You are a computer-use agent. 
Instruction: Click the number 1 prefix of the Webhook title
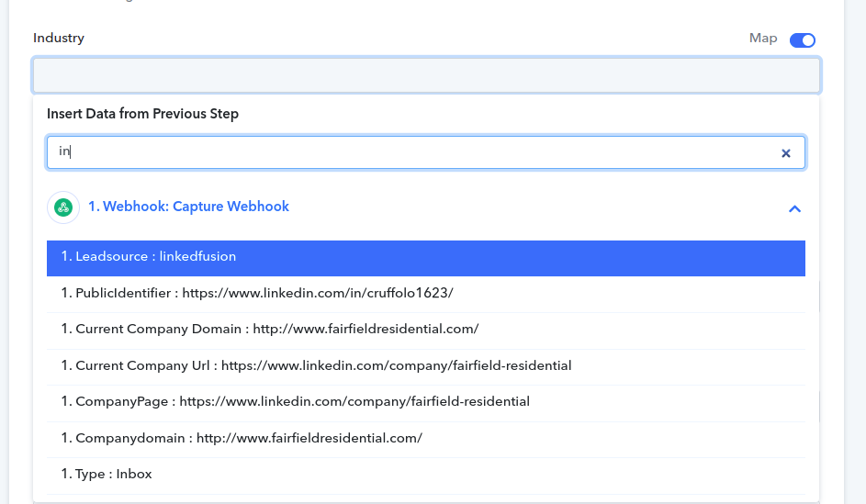pyautogui.click(x=94, y=207)
